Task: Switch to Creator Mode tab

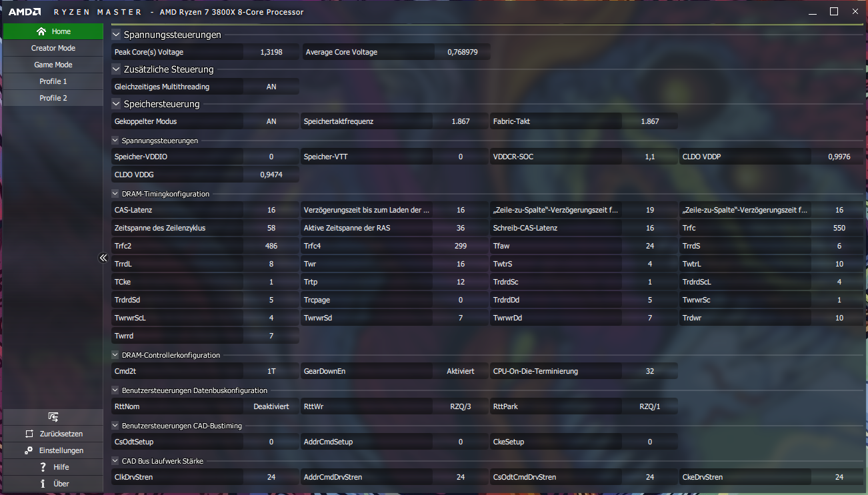Action: tap(53, 48)
